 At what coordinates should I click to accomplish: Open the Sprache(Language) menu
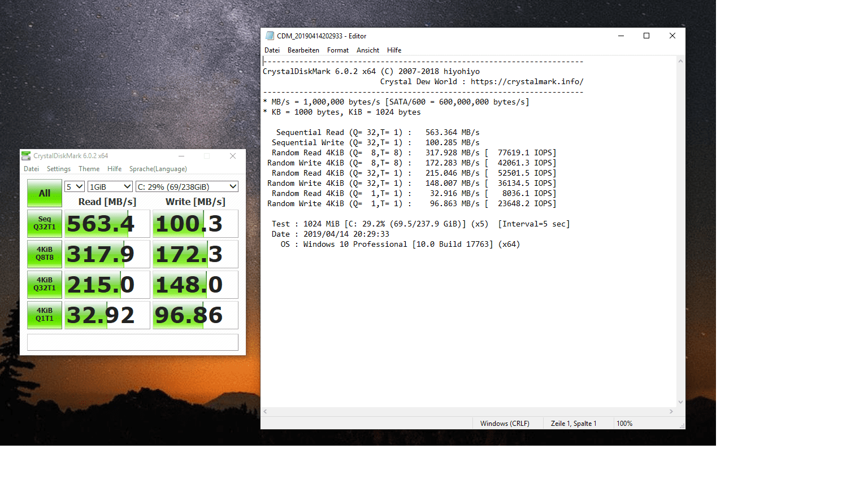coord(158,169)
